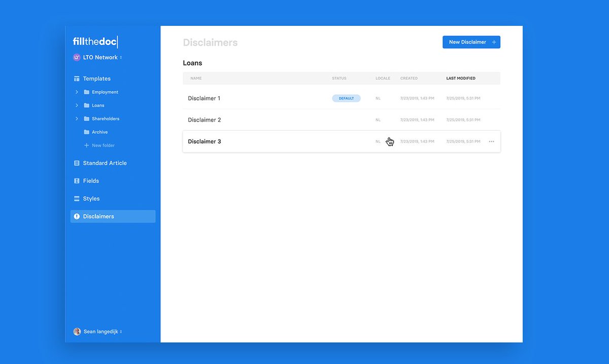Click the plus icon on New Disclaimer
Image resolution: width=609 pixels, height=364 pixels.
(x=494, y=42)
